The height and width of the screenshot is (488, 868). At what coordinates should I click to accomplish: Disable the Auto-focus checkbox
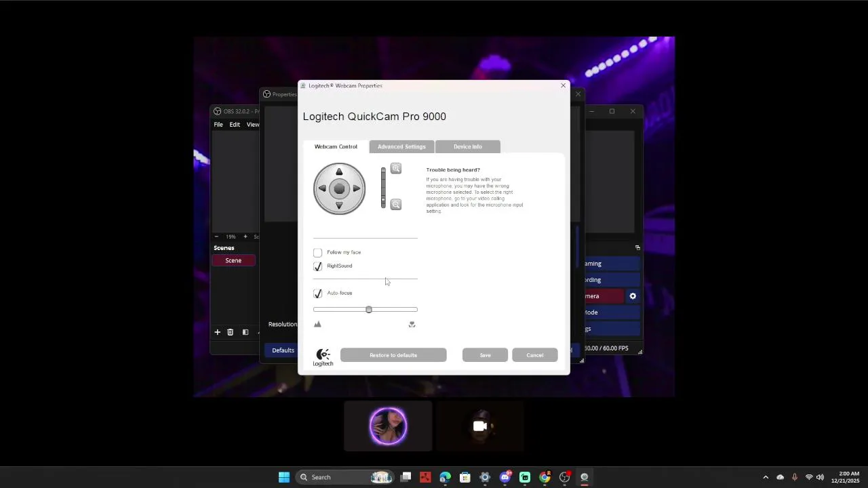click(x=317, y=293)
